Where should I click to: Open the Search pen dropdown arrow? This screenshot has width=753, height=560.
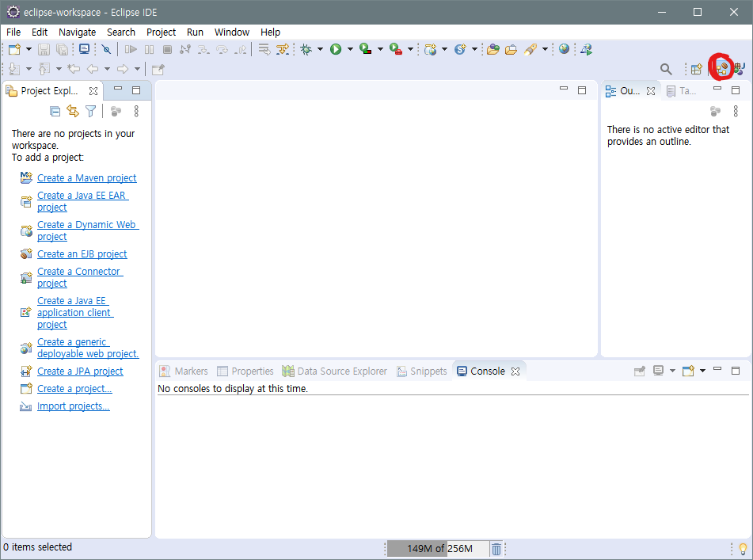[x=545, y=49]
